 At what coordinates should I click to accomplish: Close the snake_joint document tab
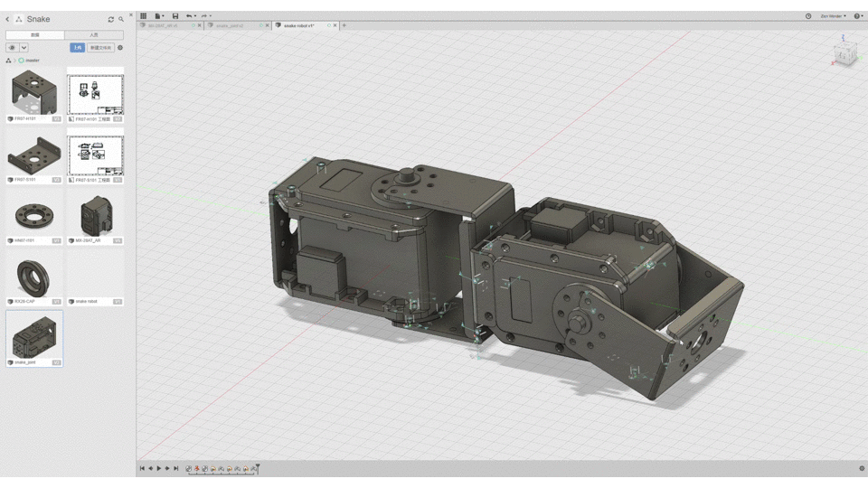pos(268,25)
